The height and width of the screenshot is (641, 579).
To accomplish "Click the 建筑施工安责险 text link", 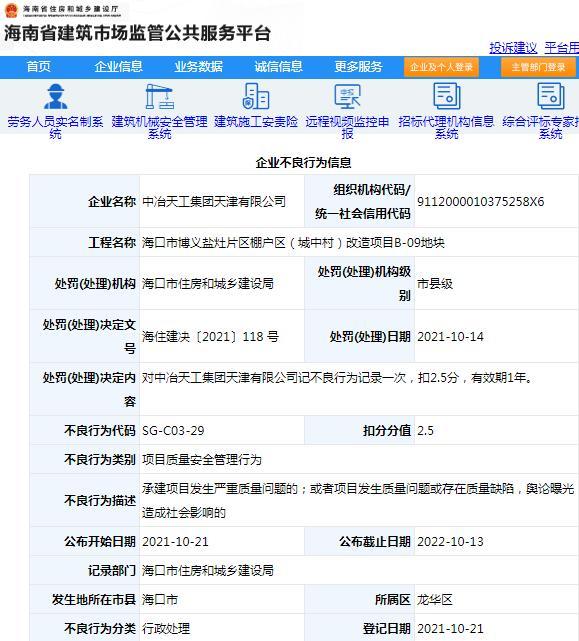I will (x=256, y=122).
